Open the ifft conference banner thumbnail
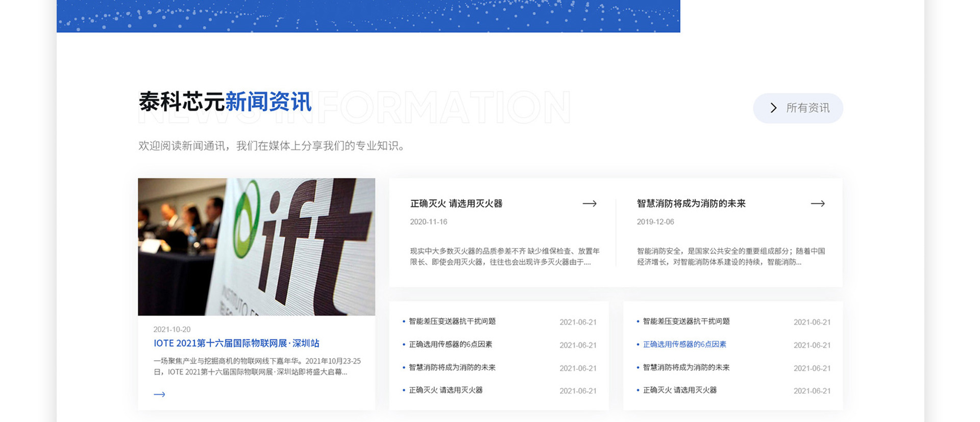Image resolution: width=980 pixels, height=422 pixels. point(256,247)
